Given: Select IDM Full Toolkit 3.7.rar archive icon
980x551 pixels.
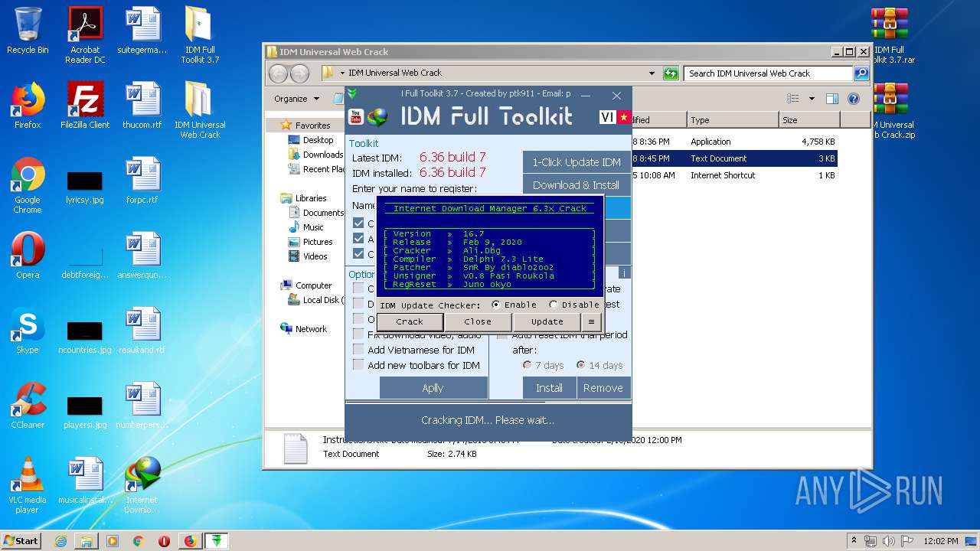Looking at the screenshot, I should 891,35.
